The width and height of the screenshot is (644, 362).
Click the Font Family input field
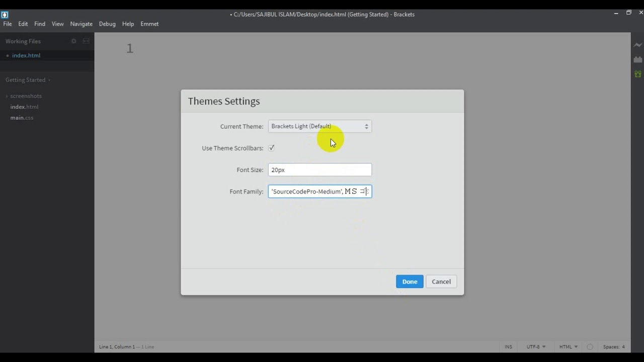point(320,192)
